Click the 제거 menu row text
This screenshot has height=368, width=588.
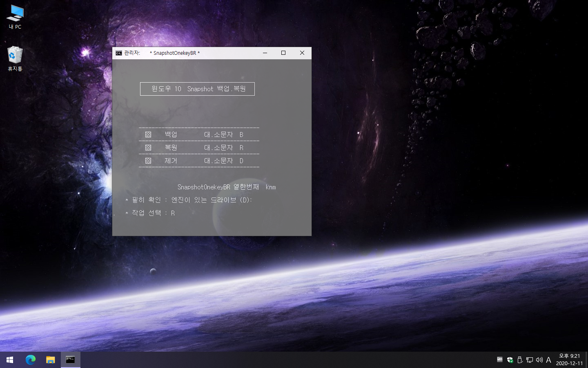coord(171,161)
